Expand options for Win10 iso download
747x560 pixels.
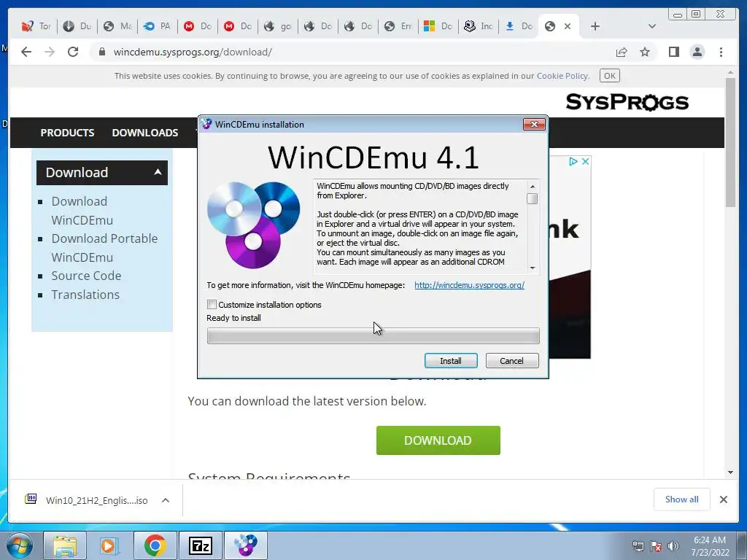(x=166, y=500)
